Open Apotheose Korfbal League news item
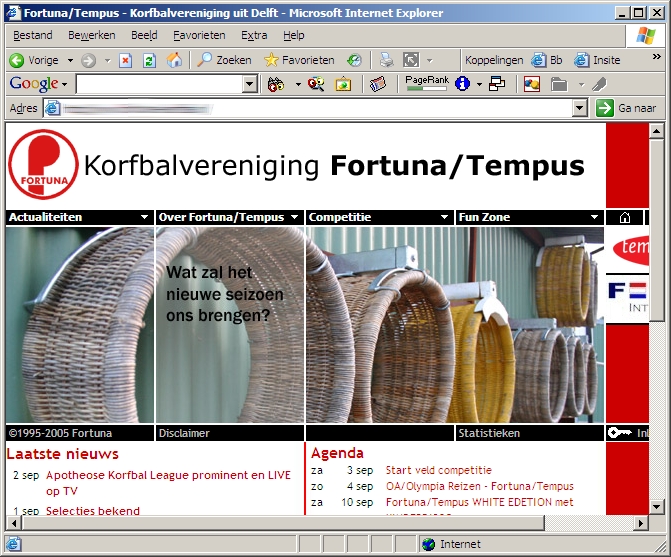This screenshot has height=557, width=671. (168, 483)
